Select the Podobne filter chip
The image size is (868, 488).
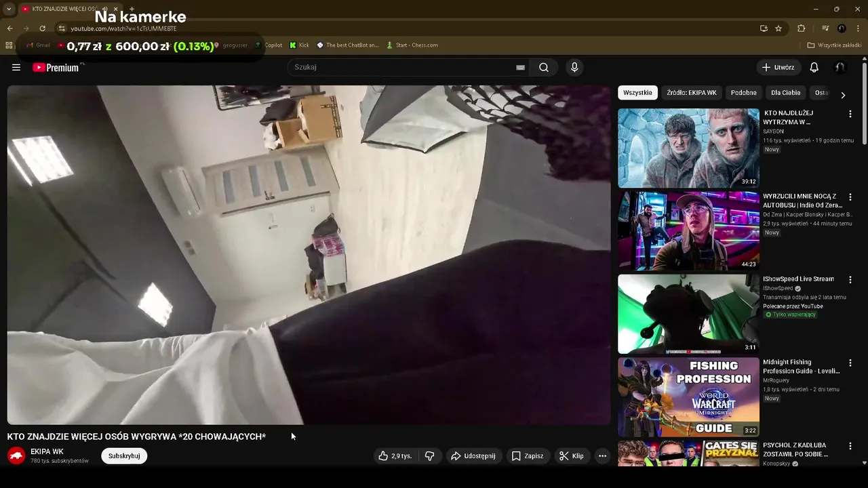tap(743, 93)
